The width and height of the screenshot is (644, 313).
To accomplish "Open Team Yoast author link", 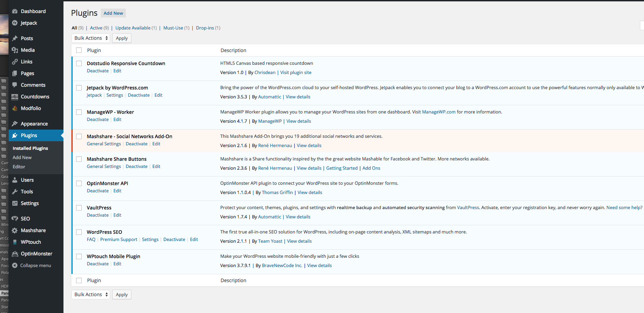I will (270, 241).
